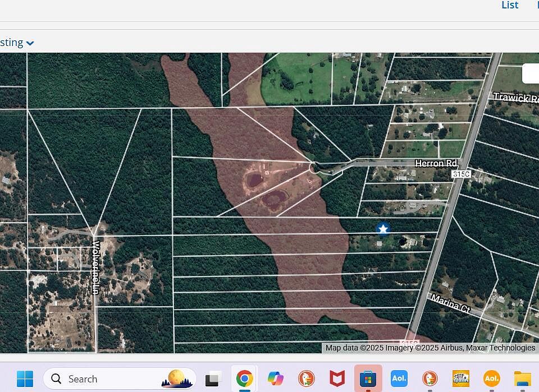This screenshot has width=539, height=392.
Task: Launch Copilot from the taskbar
Action: click(x=275, y=379)
